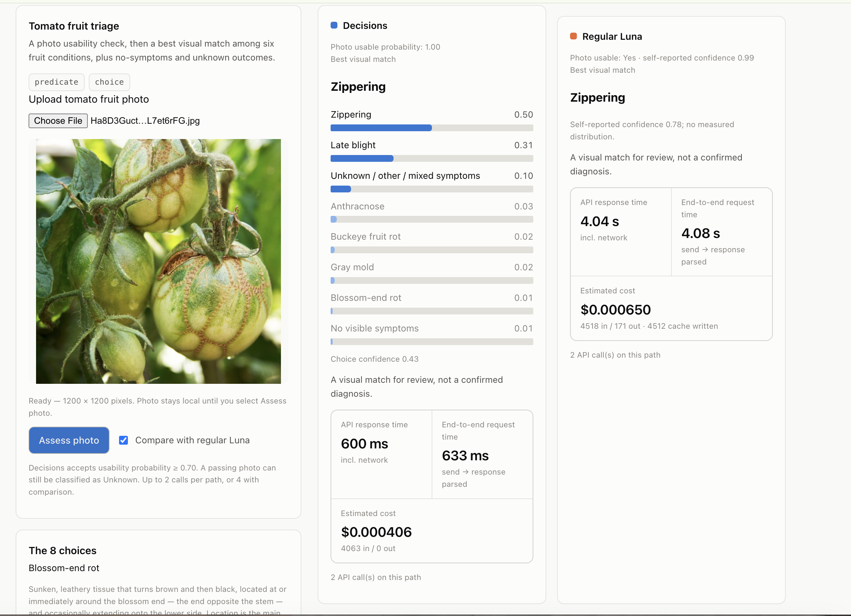Toggle Compare with regular Luna checkbox
This screenshot has height=616, width=851.
pyautogui.click(x=123, y=440)
